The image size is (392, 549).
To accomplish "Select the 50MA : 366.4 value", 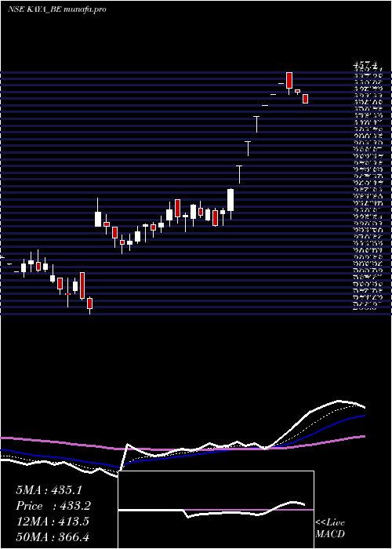I will pyautogui.click(x=54, y=537).
